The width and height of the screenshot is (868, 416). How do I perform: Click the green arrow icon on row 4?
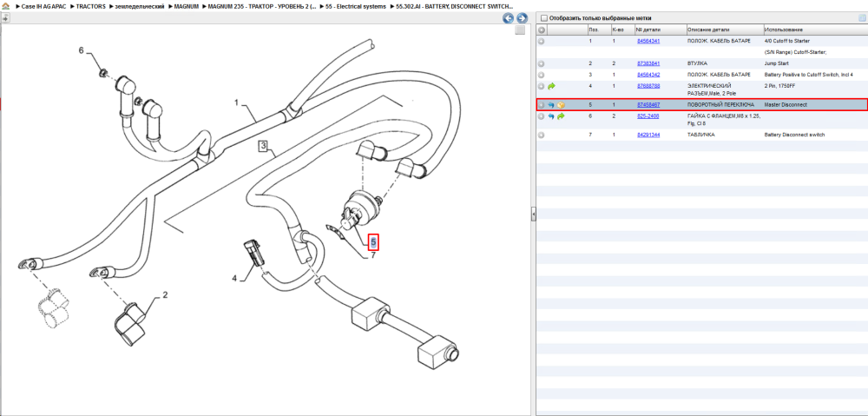pos(551,86)
